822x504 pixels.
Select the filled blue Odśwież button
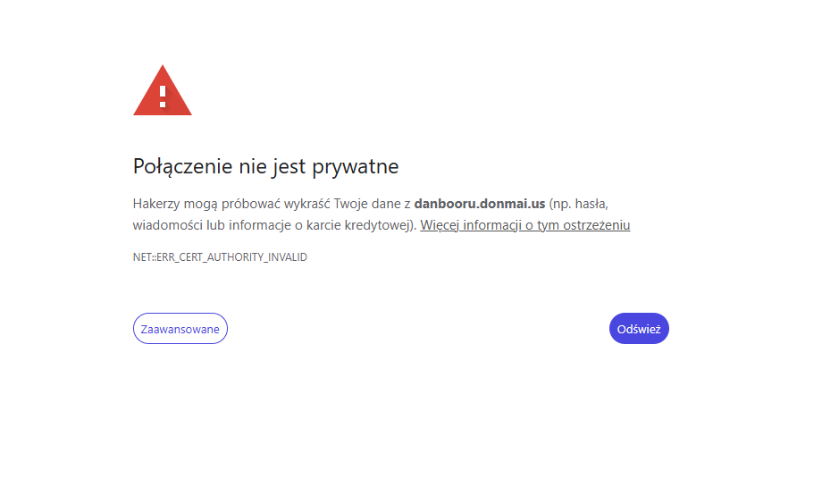click(x=639, y=329)
